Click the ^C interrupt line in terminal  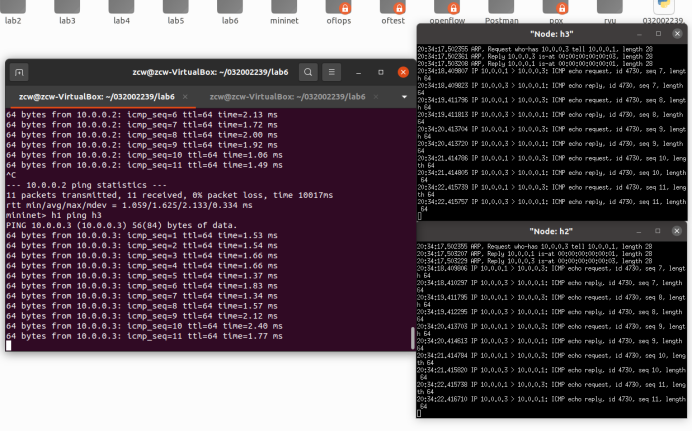[11, 175]
